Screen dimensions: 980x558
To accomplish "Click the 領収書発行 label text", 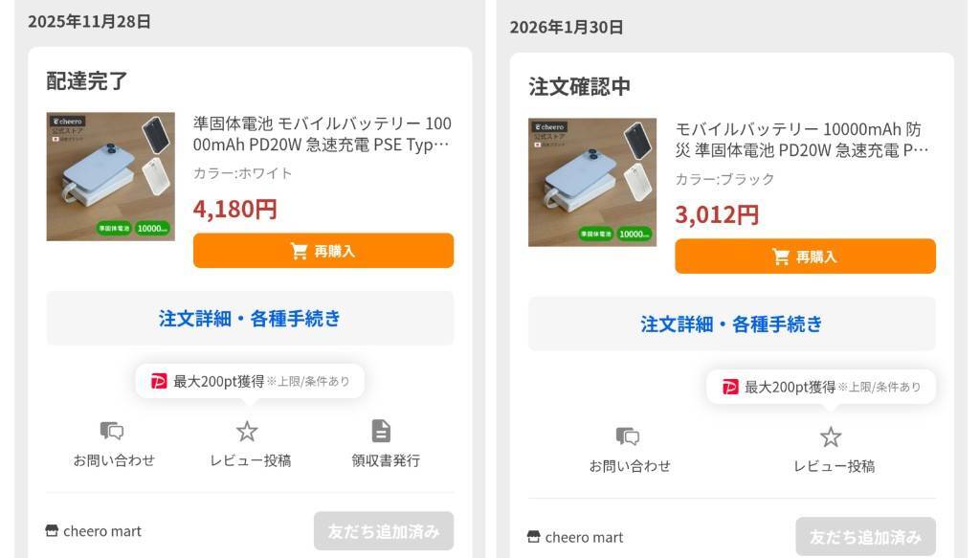I will pyautogui.click(x=386, y=460).
